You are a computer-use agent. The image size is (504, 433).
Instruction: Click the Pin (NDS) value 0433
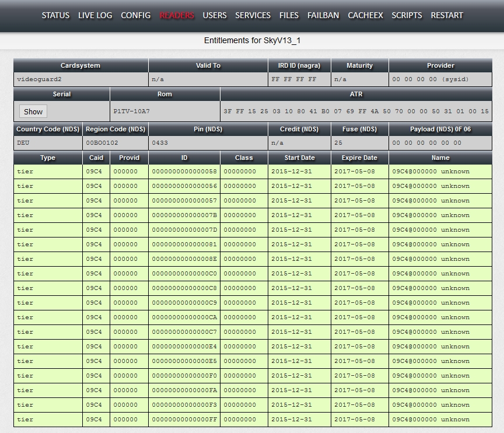click(x=159, y=142)
